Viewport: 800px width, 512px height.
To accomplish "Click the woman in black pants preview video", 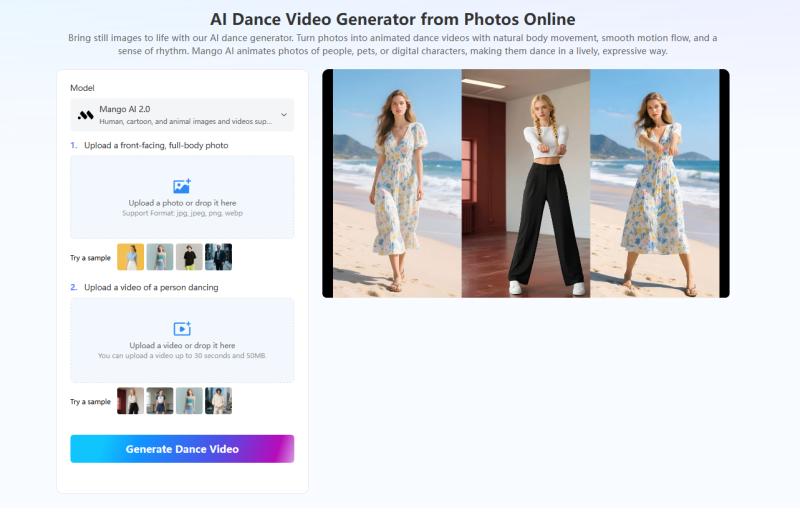I will pos(526,183).
